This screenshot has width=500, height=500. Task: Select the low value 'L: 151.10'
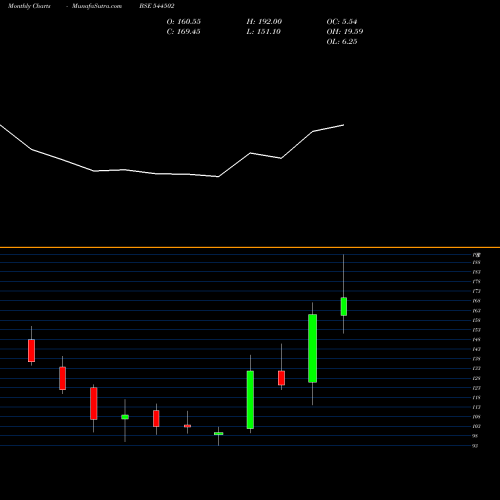tap(264, 32)
